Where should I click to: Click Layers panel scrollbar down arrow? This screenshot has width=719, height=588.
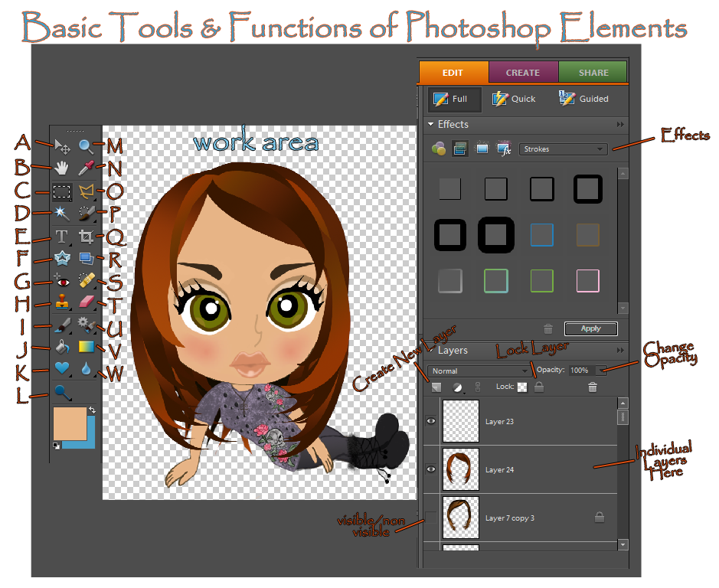click(x=623, y=544)
